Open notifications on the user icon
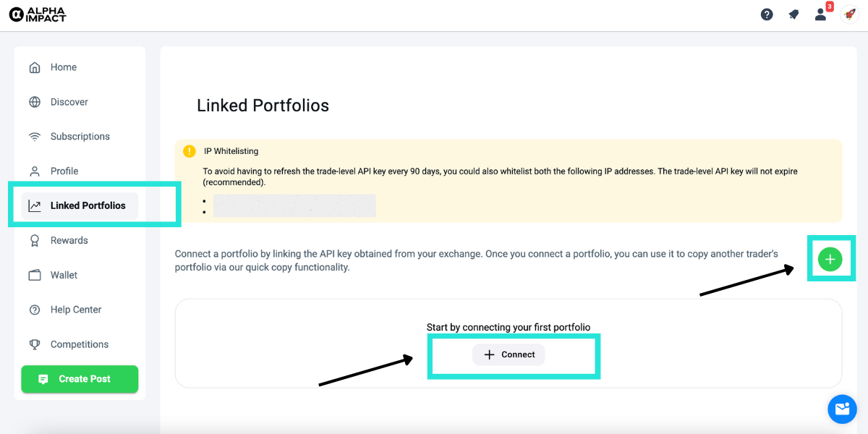 (820, 14)
